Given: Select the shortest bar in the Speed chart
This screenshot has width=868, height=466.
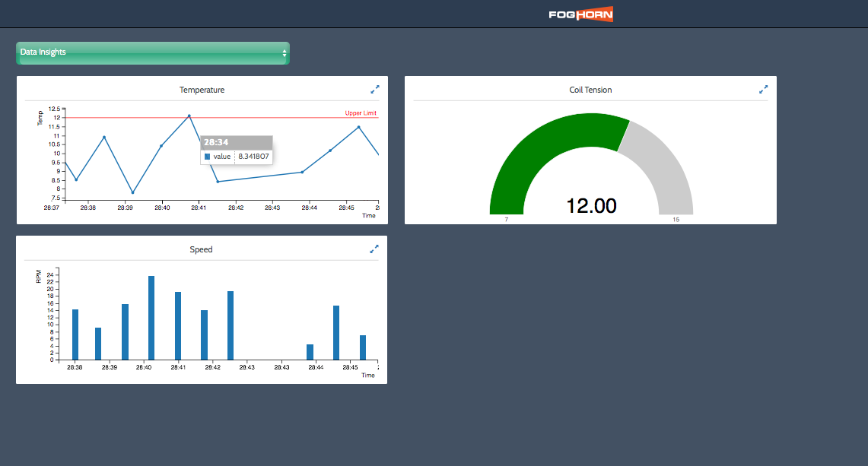Looking at the screenshot, I should [310, 352].
